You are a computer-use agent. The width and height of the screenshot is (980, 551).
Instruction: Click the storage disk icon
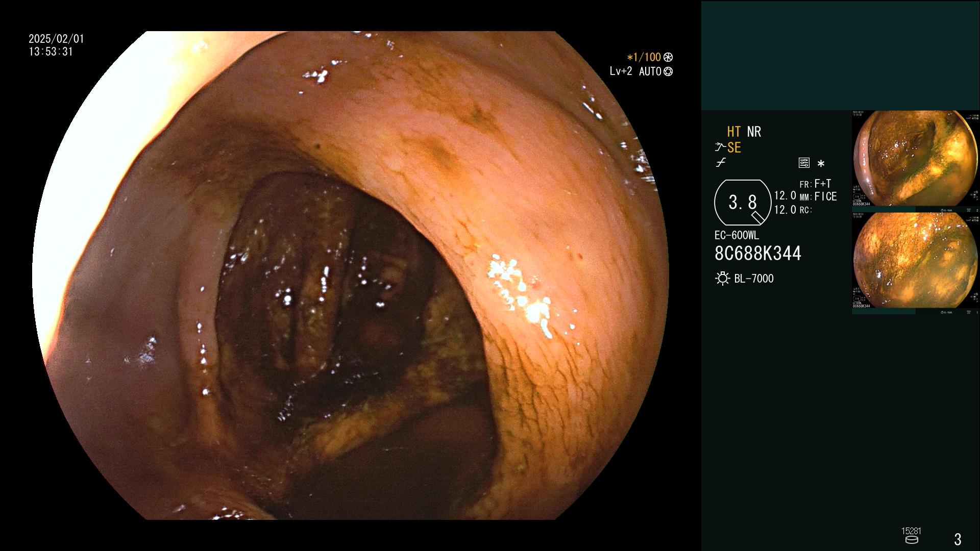pyautogui.click(x=912, y=540)
